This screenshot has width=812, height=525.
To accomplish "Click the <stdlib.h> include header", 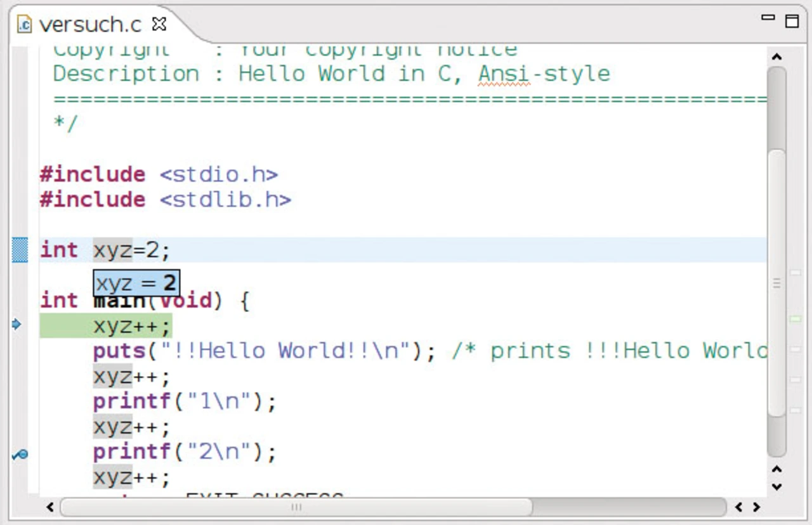I will (225, 200).
